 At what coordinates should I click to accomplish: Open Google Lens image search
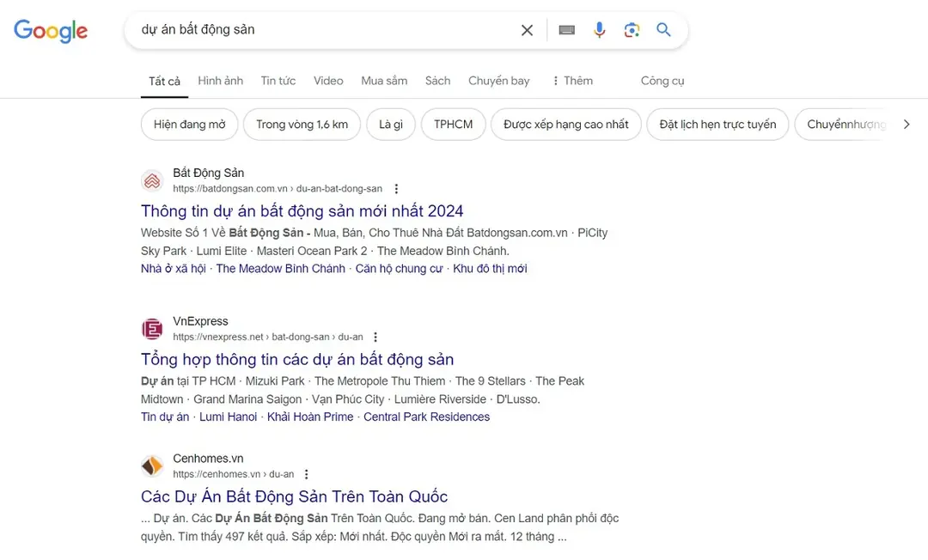pos(632,29)
